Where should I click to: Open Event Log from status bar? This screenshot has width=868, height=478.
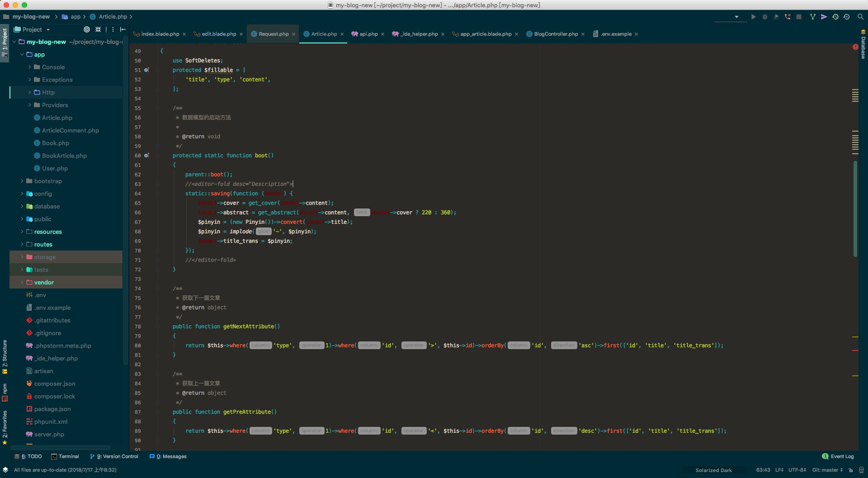click(x=838, y=456)
